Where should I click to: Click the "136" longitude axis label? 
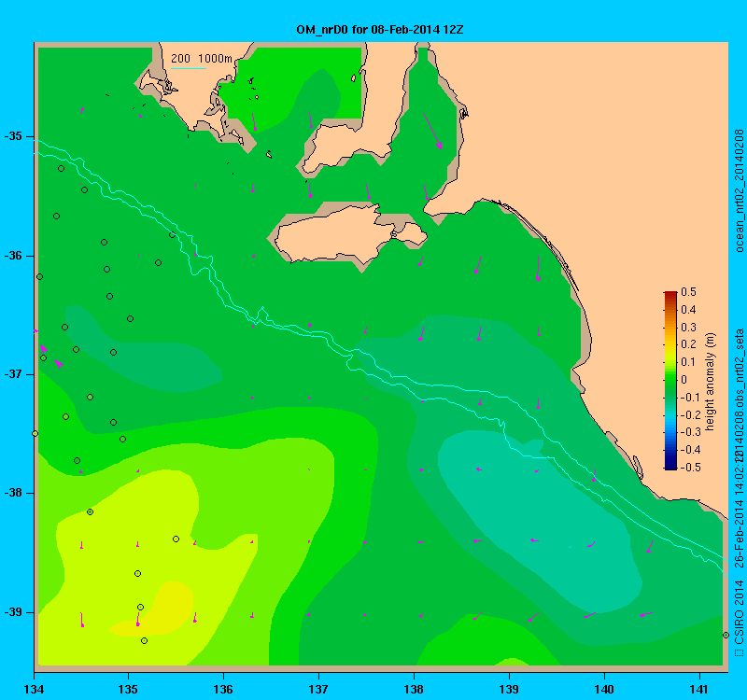[x=223, y=689]
